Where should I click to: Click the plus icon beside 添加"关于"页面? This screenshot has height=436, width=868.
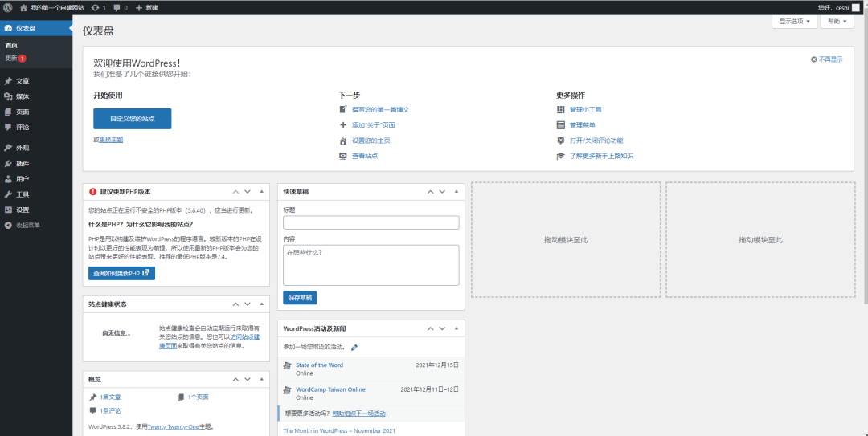(x=342, y=125)
